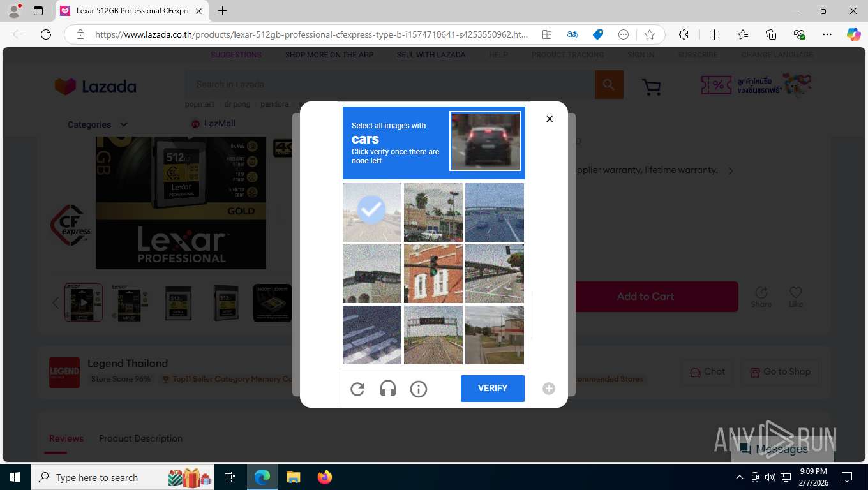Click the app available icon in address bar
868x490 pixels.
547,34
